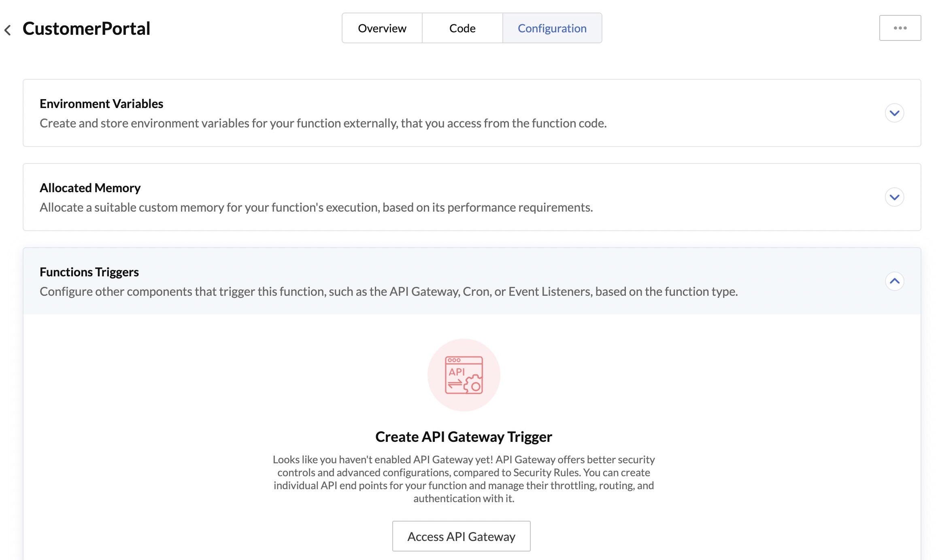
Task: Toggle Functions Triggers section closed
Action: tap(894, 281)
